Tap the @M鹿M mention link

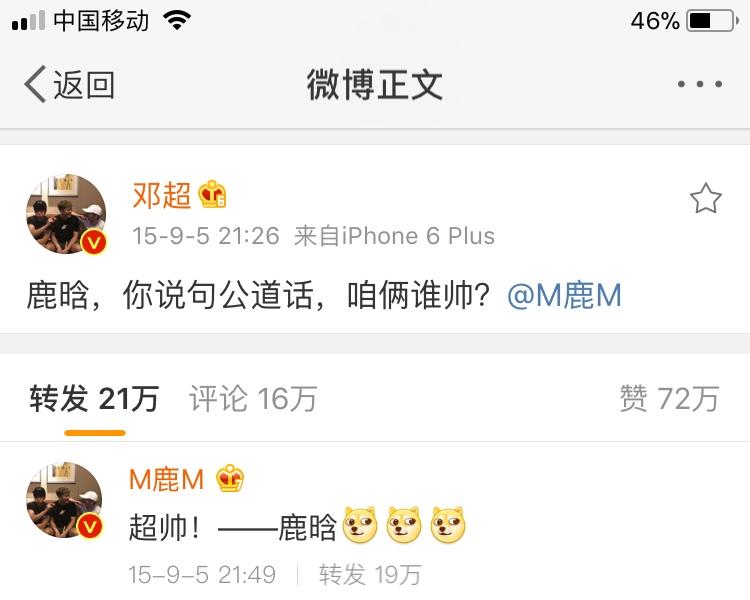[564, 295]
